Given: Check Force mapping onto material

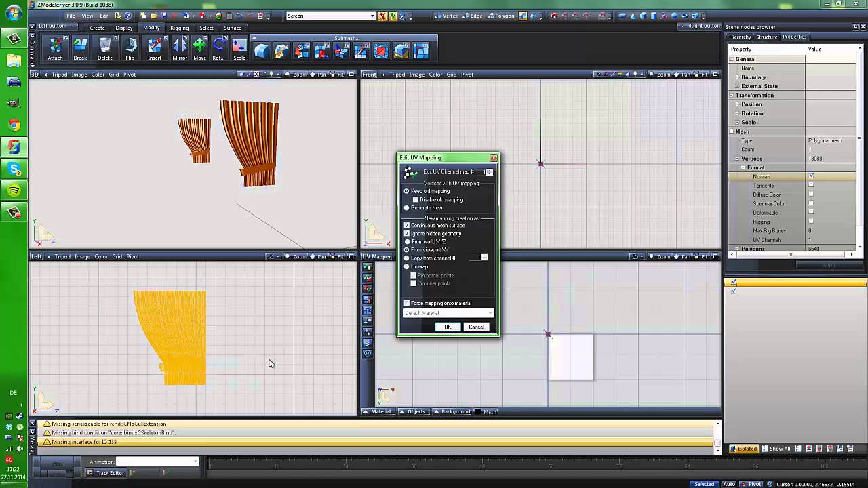Looking at the screenshot, I should pos(407,304).
